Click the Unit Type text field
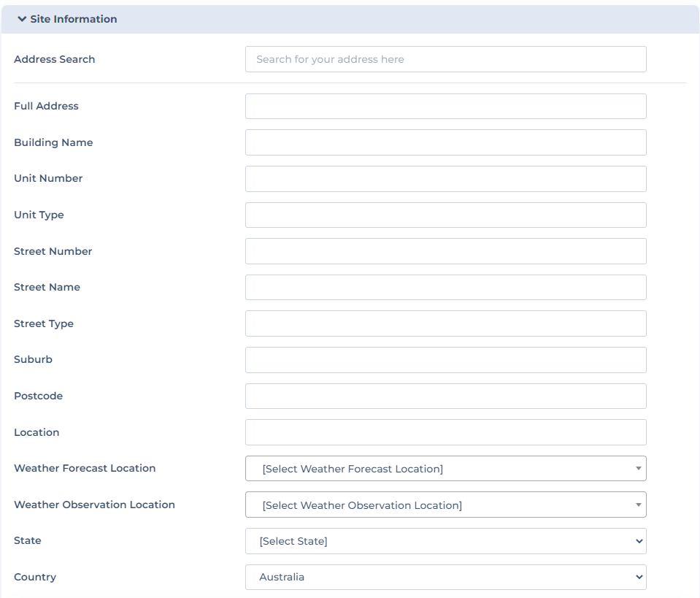The height and width of the screenshot is (598, 700). coord(445,215)
